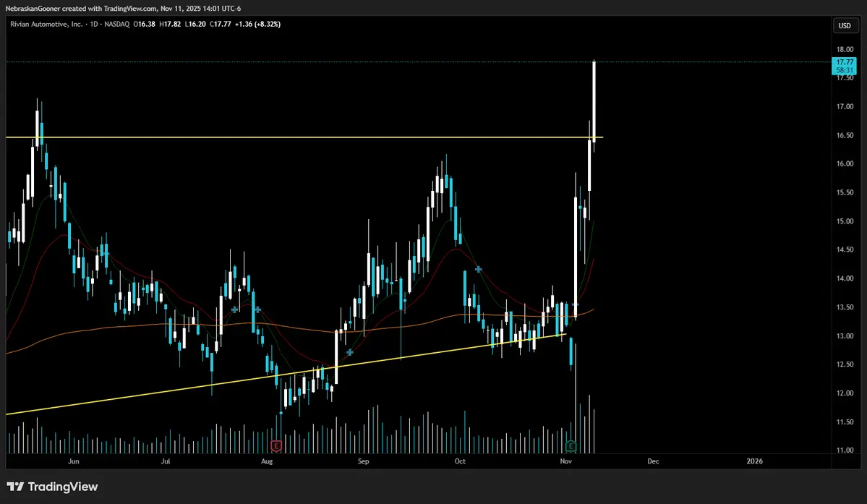867x504 pixels.
Task: Click the close value C17.77
Action: pyautogui.click(x=221, y=25)
